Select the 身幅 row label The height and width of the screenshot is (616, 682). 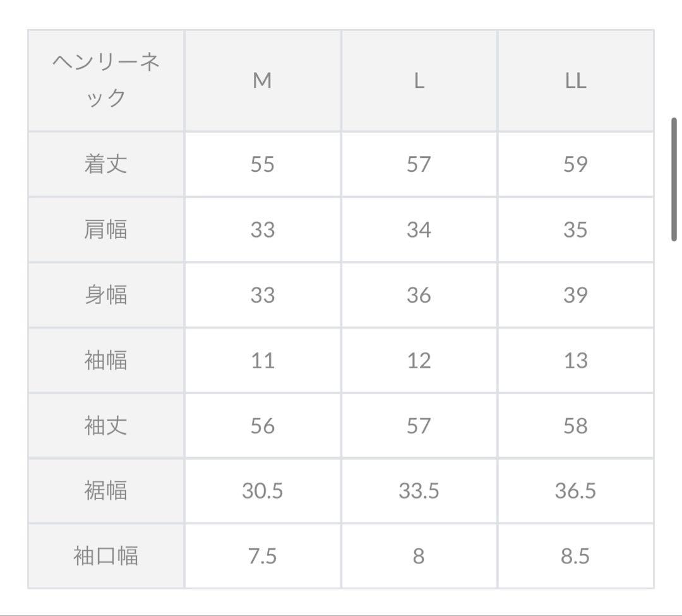[106, 295]
